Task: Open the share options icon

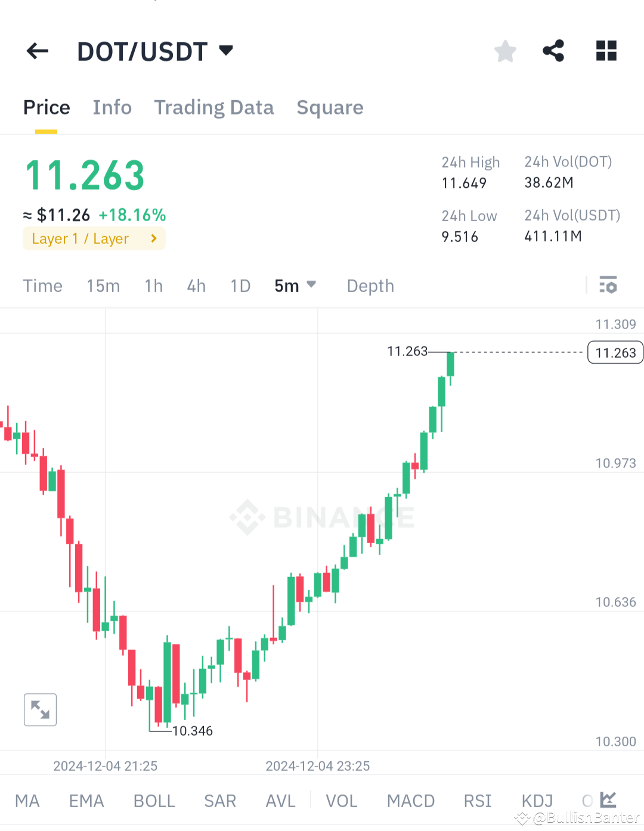Action: (x=553, y=51)
